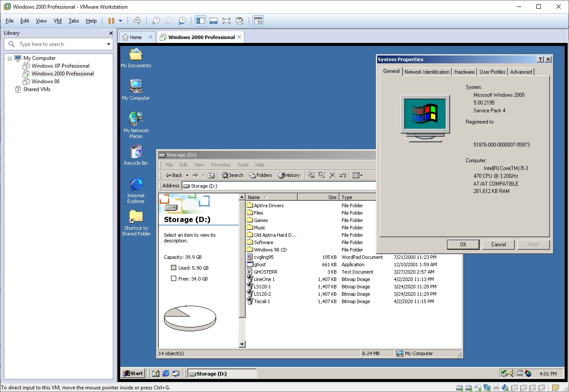Screen dimensions: 569x392
Task: Enter full screen mode icon
Action: tap(227, 21)
